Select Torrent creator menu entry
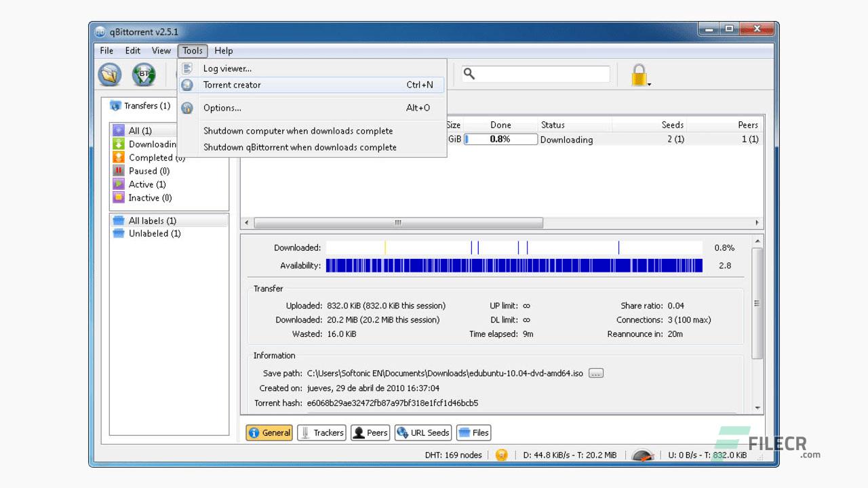The height and width of the screenshot is (488, 868). point(312,85)
